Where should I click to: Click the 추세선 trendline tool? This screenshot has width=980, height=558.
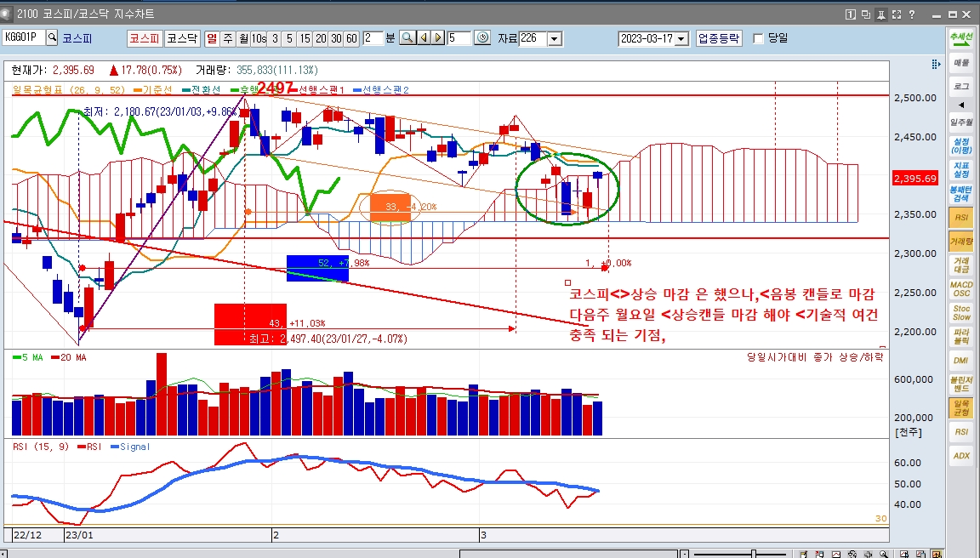coord(961,37)
